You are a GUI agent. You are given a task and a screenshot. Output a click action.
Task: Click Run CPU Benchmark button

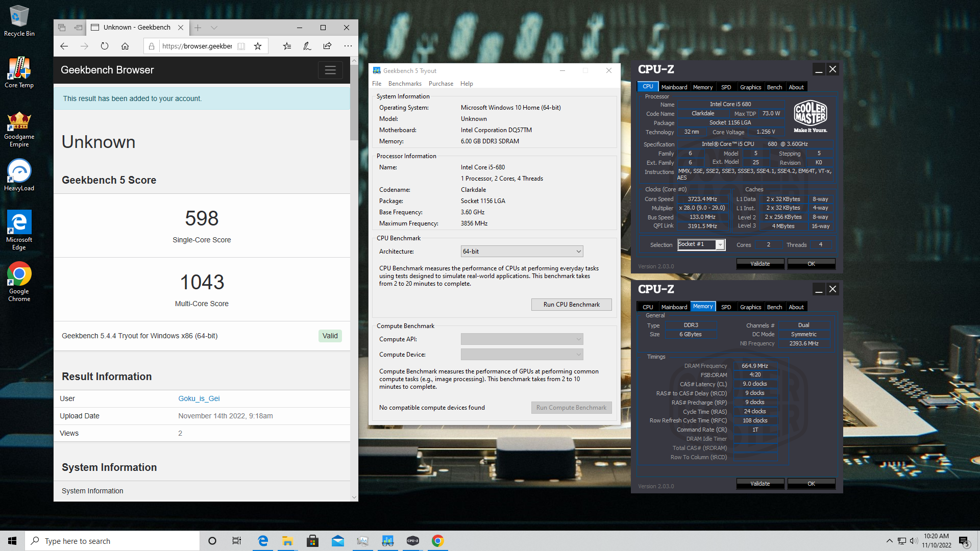571,305
